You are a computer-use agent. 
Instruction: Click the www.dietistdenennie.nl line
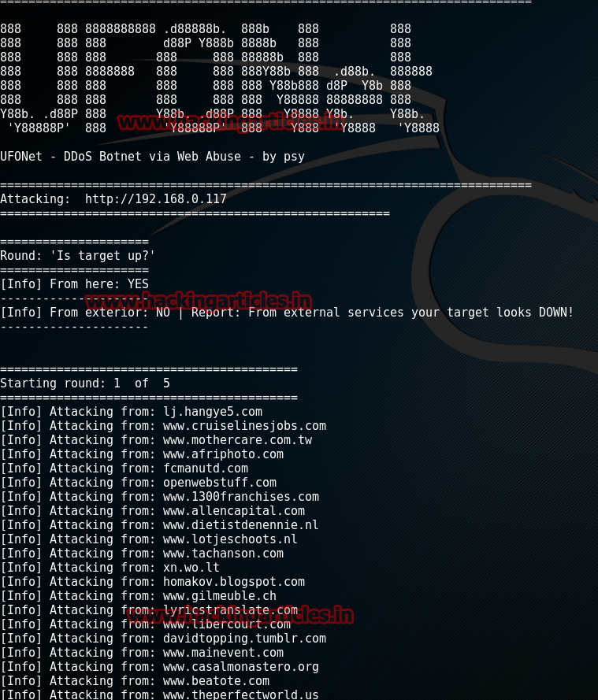[159, 525]
